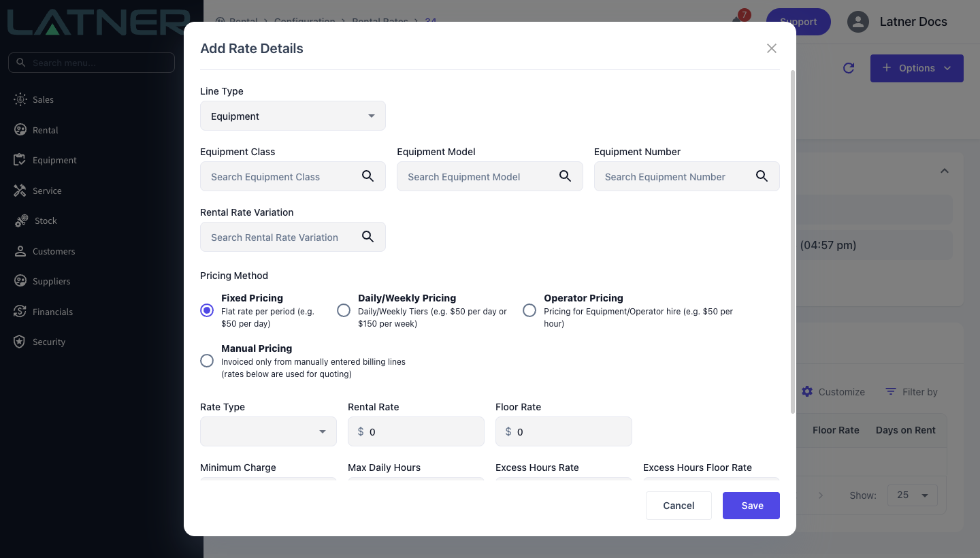Click the Search Equipment Class field
This screenshot has height=558, width=980.
pos(293,176)
